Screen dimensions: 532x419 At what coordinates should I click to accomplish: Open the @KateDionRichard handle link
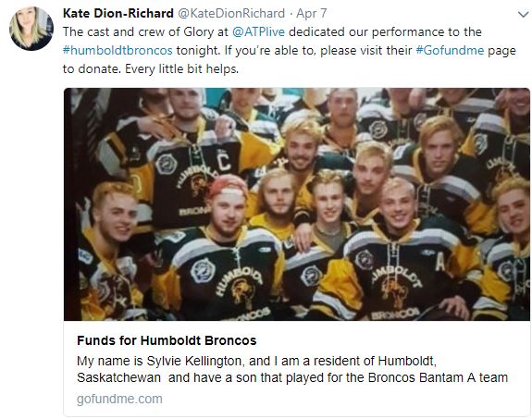click(231, 13)
